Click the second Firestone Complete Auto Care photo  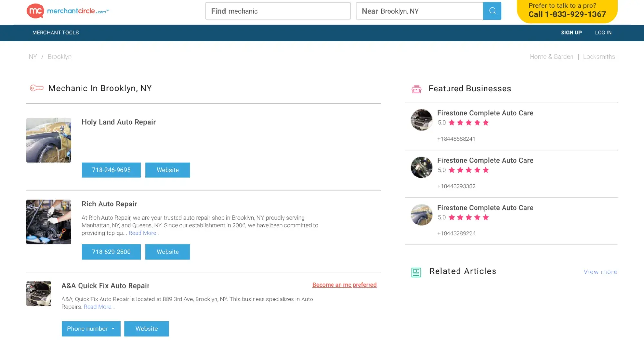pos(421,167)
